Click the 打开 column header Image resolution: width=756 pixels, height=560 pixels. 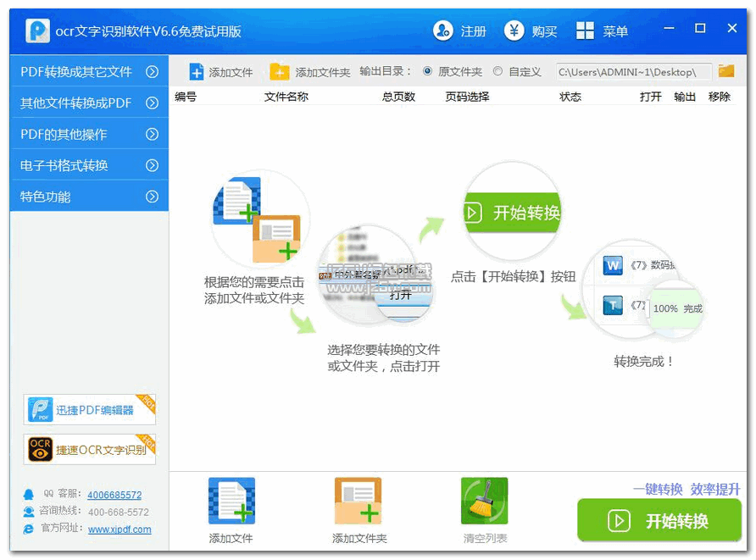(x=650, y=97)
